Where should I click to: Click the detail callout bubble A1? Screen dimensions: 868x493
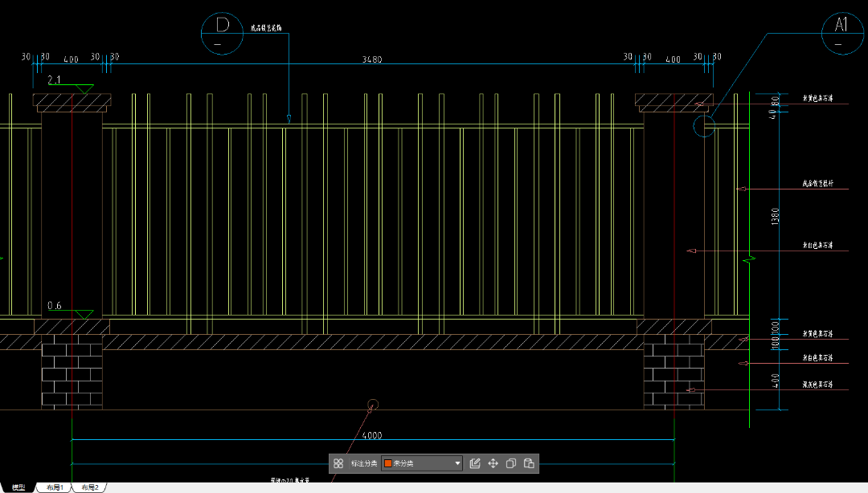click(842, 33)
